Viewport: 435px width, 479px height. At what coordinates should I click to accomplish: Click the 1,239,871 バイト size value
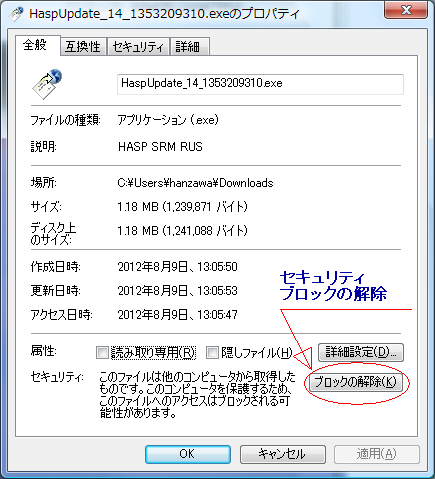tap(205, 207)
